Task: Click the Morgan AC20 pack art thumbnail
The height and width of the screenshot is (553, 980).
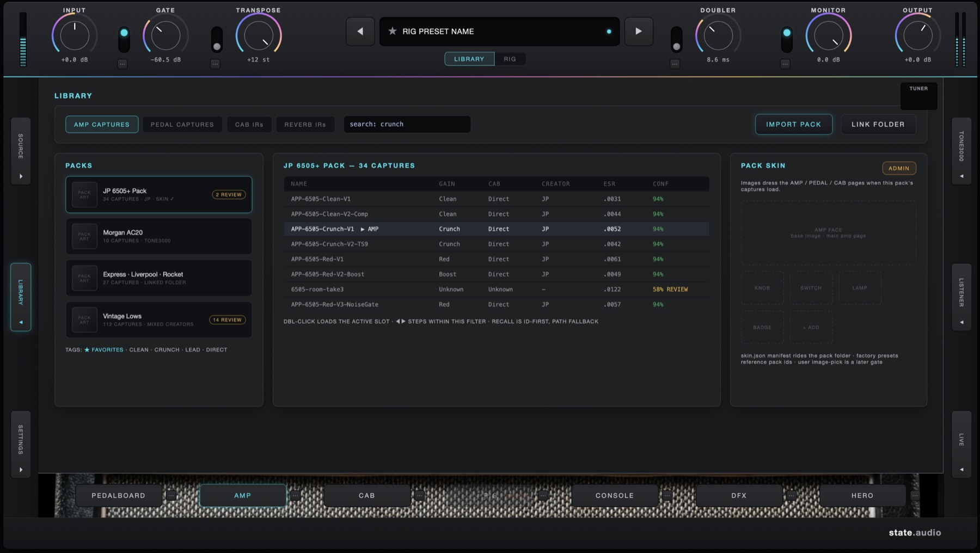Action: pyautogui.click(x=84, y=236)
